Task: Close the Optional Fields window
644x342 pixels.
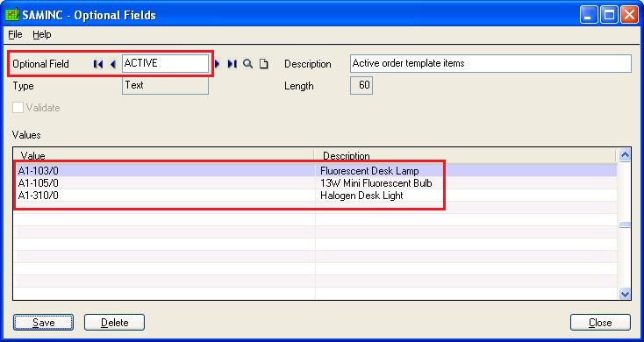Action: (600, 323)
